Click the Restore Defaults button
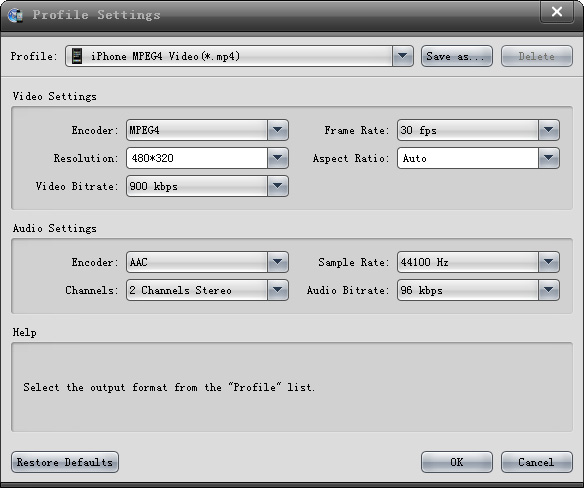 pos(65,462)
